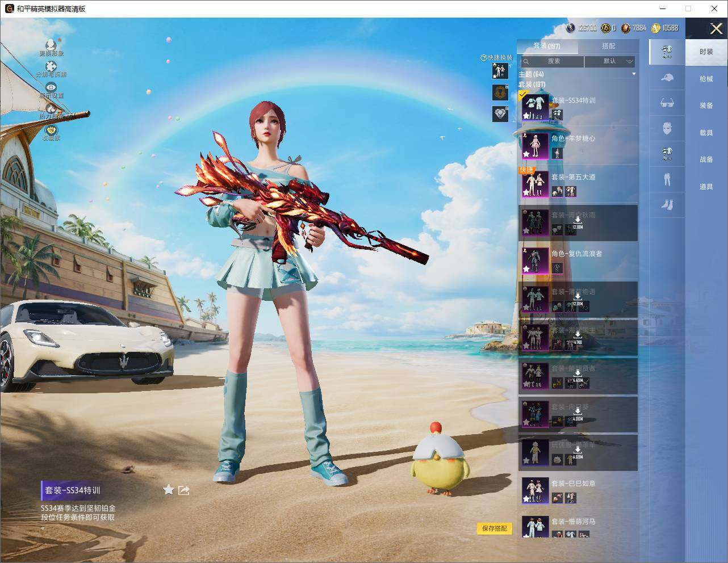The image size is (728, 563).
Task: Select the 角色-复仇流浪者 character thumbnail
Action: coord(535,261)
